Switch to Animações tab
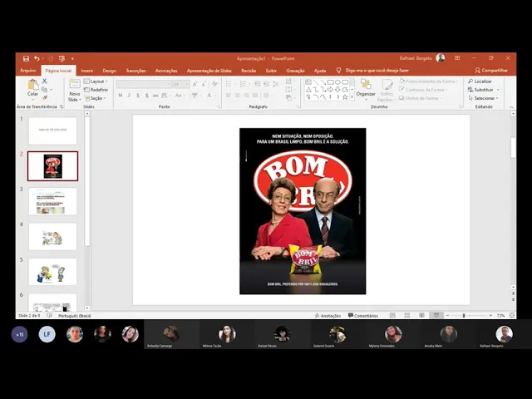Screen dimensions: 532x399 [166, 71]
